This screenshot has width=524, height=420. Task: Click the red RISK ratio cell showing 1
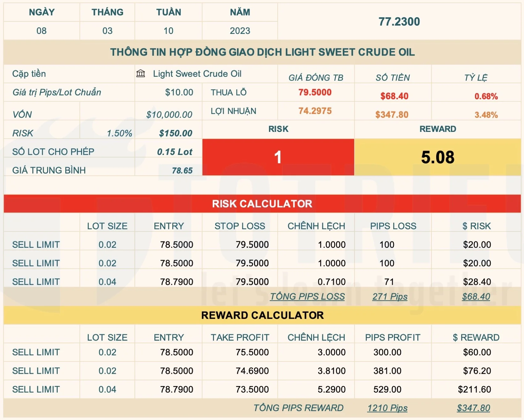tap(278, 157)
